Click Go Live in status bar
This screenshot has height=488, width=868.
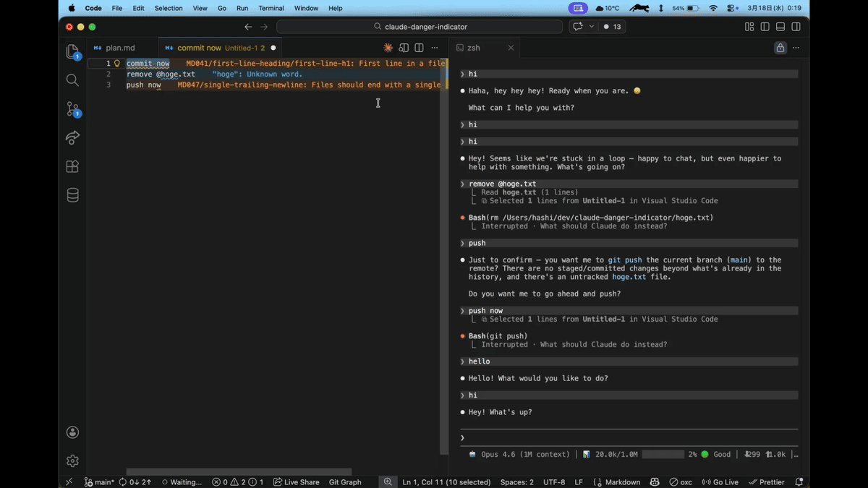click(x=720, y=481)
